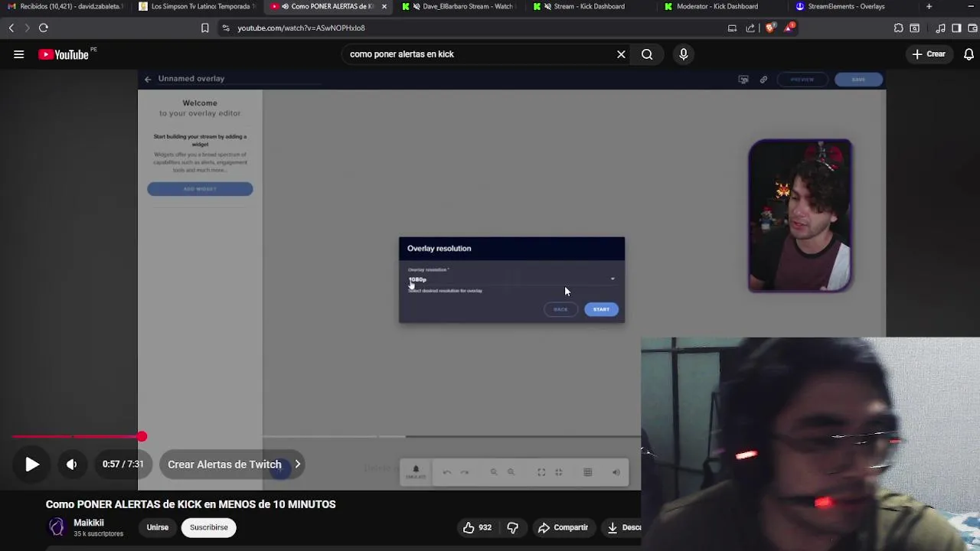View site information icon beside URL
This screenshot has height=551, width=980.
(x=225, y=28)
